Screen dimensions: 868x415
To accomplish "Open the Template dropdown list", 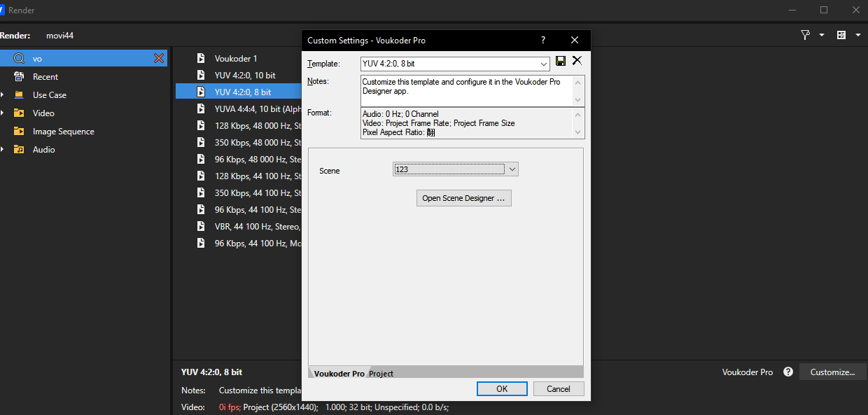I will click(545, 64).
